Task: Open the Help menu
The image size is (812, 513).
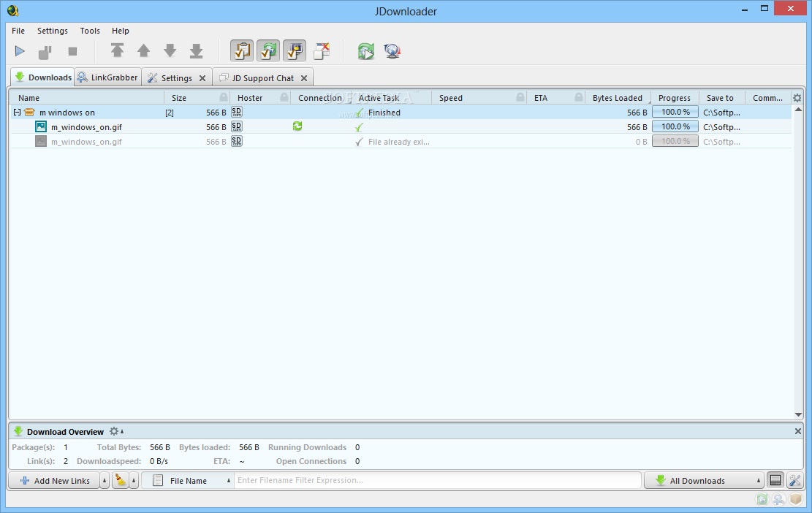Action: (120, 31)
